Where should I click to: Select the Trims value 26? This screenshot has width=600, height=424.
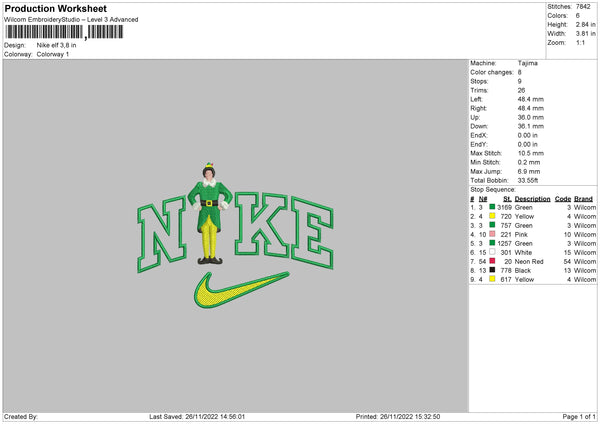pyautogui.click(x=521, y=90)
